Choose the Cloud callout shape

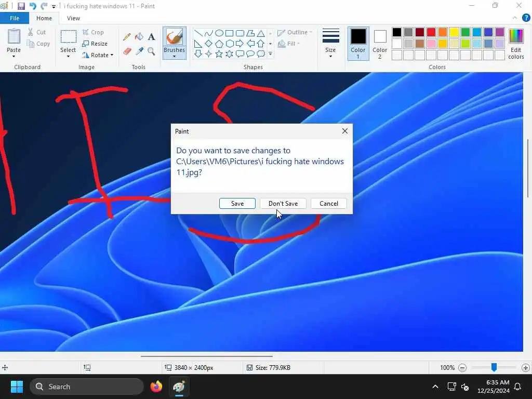click(261, 54)
